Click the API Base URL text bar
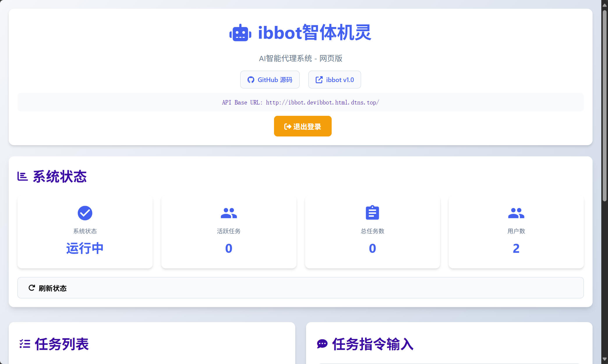This screenshot has width=608, height=364. coord(301,102)
